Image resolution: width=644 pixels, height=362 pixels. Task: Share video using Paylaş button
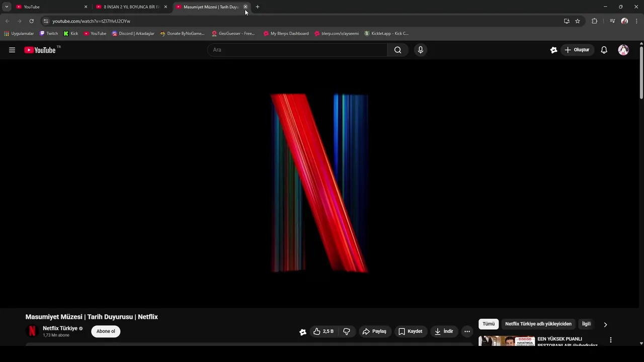tap(374, 331)
